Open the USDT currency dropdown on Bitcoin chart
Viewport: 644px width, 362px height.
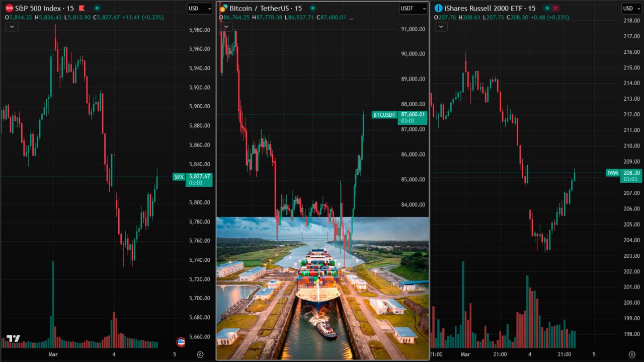click(413, 8)
